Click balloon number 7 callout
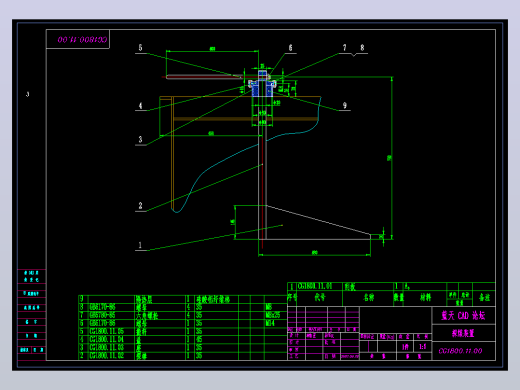This screenshot has width=520, height=390. click(x=345, y=48)
